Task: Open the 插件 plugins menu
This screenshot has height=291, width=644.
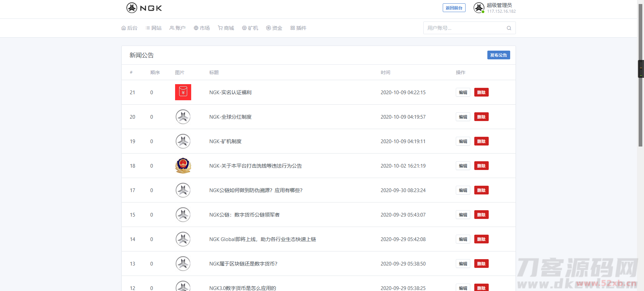Action: coord(299,28)
